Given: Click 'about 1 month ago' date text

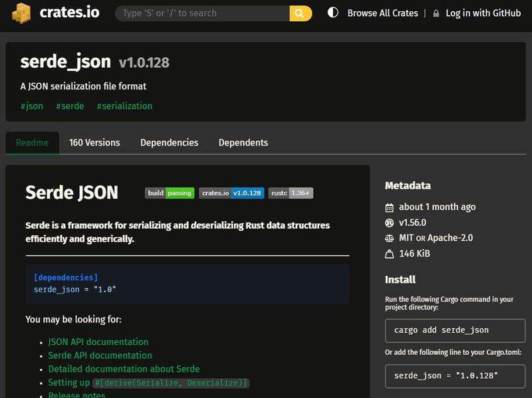Looking at the screenshot, I should pyautogui.click(x=437, y=207).
